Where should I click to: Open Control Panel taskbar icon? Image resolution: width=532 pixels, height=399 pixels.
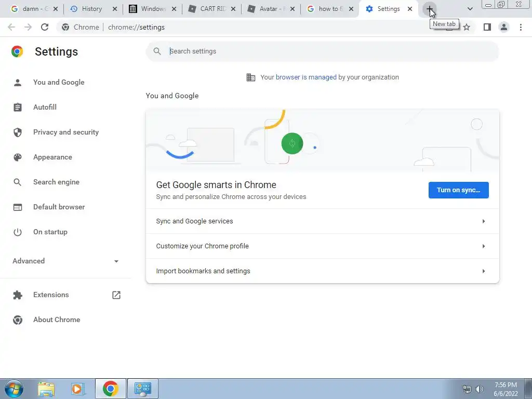143,389
